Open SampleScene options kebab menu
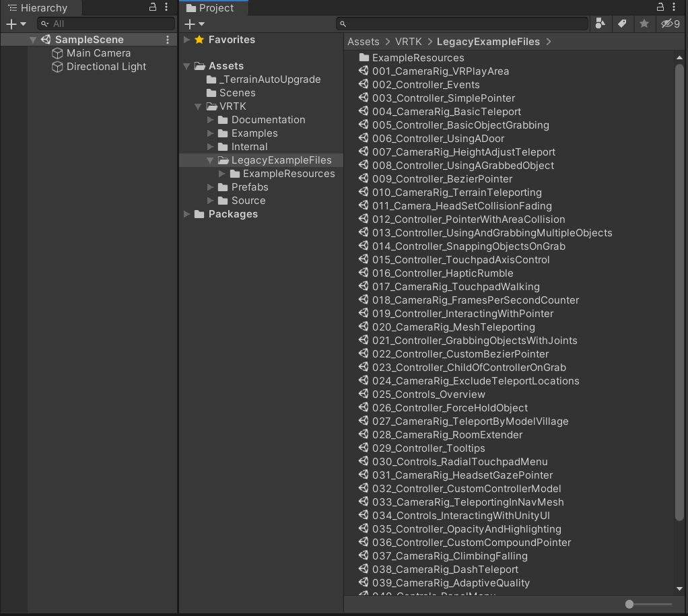The image size is (688, 616). pyautogui.click(x=168, y=40)
